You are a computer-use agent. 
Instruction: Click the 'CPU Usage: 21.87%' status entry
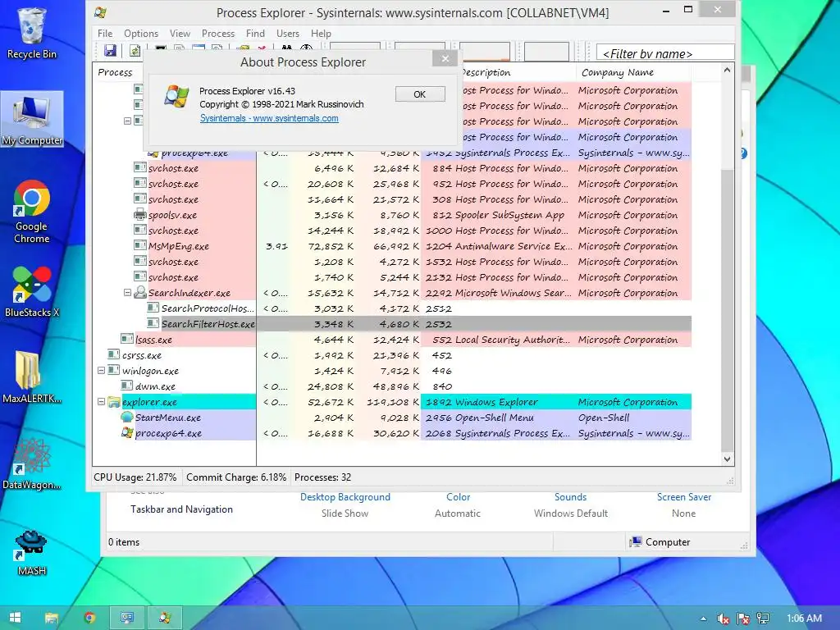point(135,477)
